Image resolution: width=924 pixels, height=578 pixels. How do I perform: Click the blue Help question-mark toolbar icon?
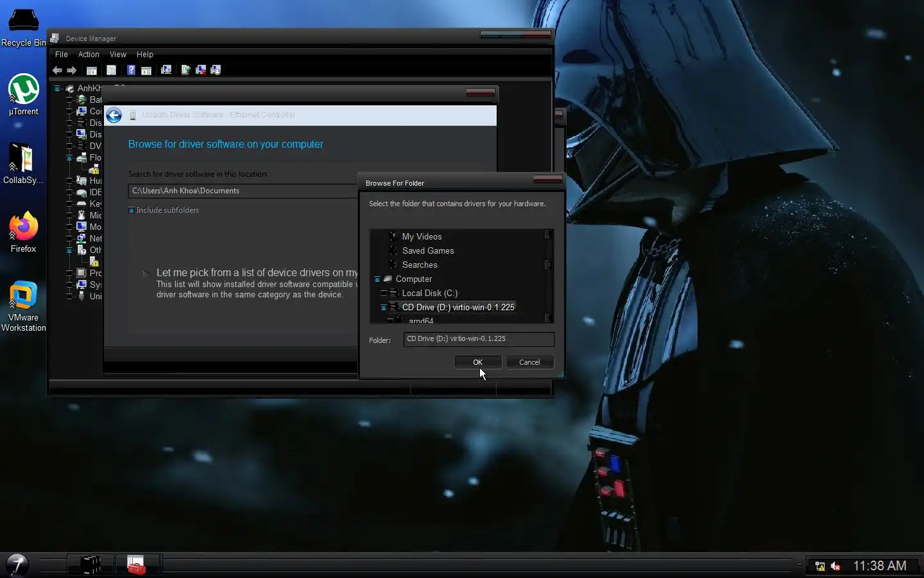[x=131, y=70]
